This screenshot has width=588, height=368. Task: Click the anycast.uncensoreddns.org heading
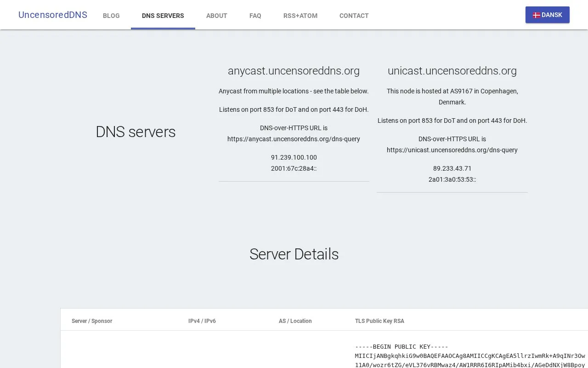click(x=294, y=71)
